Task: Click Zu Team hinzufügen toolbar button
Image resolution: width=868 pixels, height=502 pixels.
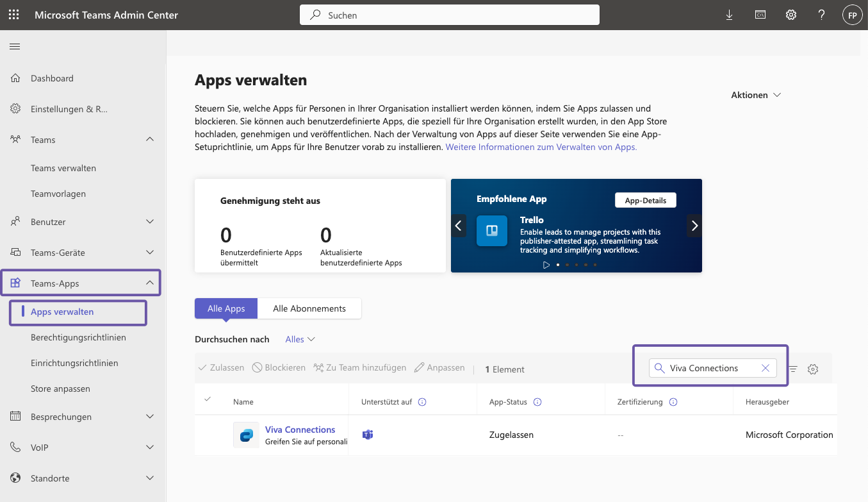Action: (360, 368)
